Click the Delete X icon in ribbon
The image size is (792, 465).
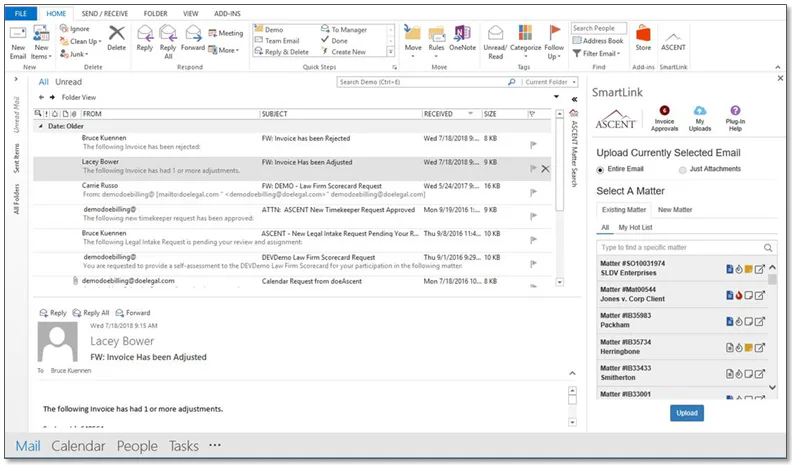[x=117, y=33]
